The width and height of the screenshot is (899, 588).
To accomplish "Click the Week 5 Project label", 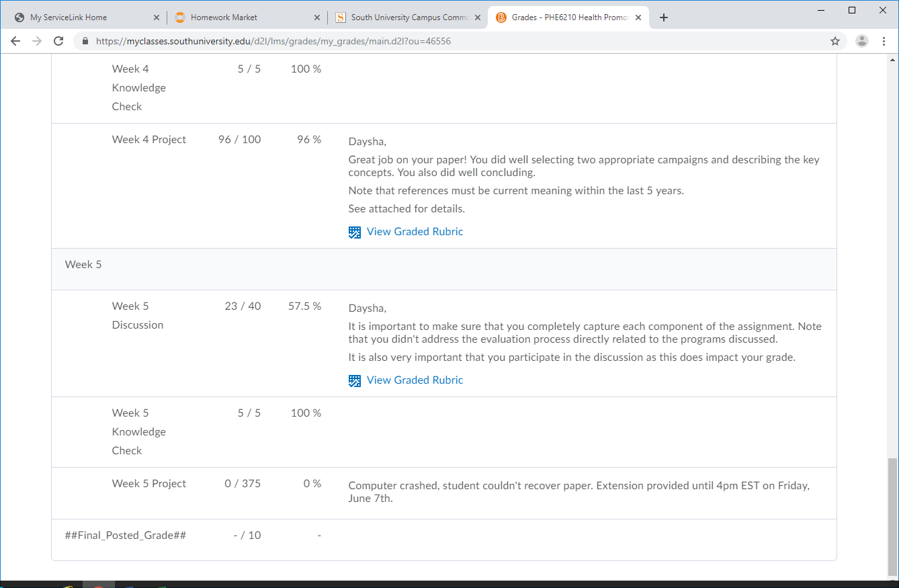I will tap(149, 483).
